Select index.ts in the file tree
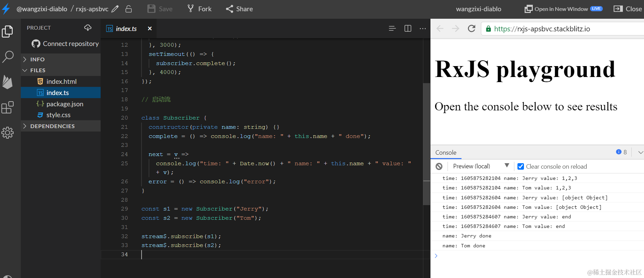Screen dimensions: 644x278 click(61, 93)
